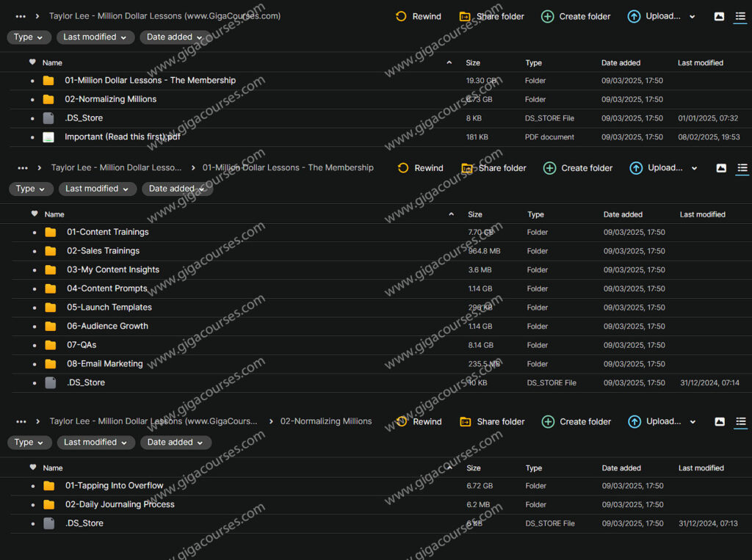Toggle list view in the middle panel toolbar
This screenshot has height=560, width=752.
point(742,168)
